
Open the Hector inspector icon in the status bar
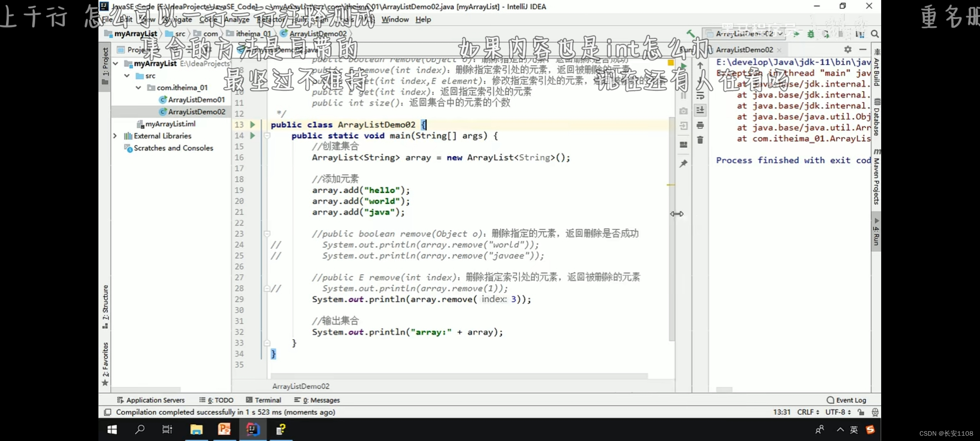click(875, 412)
